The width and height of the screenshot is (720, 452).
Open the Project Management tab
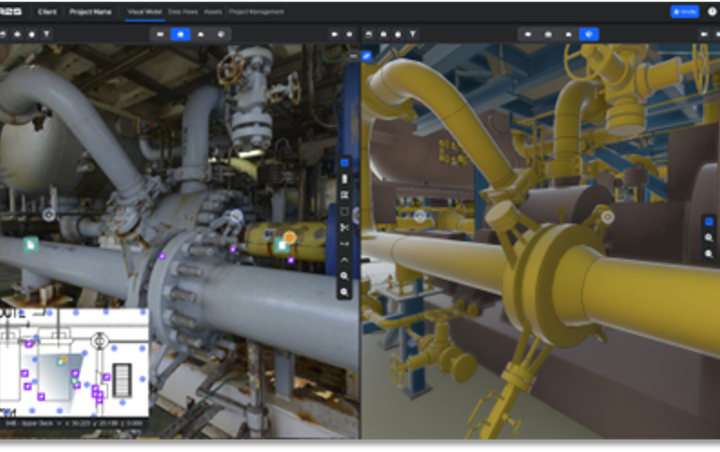(x=256, y=11)
